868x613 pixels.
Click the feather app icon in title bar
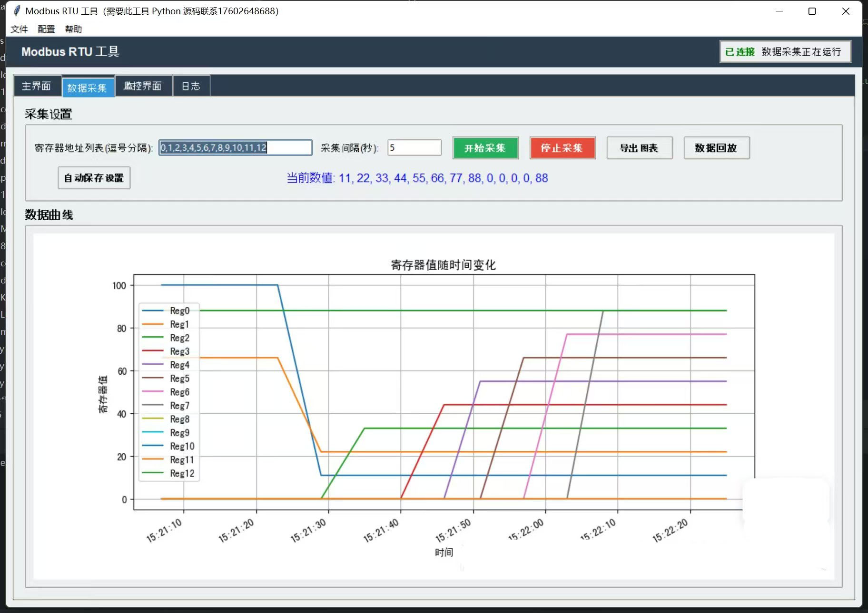click(17, 11)
